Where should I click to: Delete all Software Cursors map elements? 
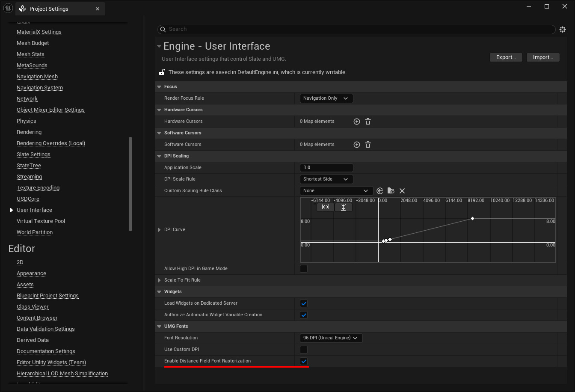368,145
